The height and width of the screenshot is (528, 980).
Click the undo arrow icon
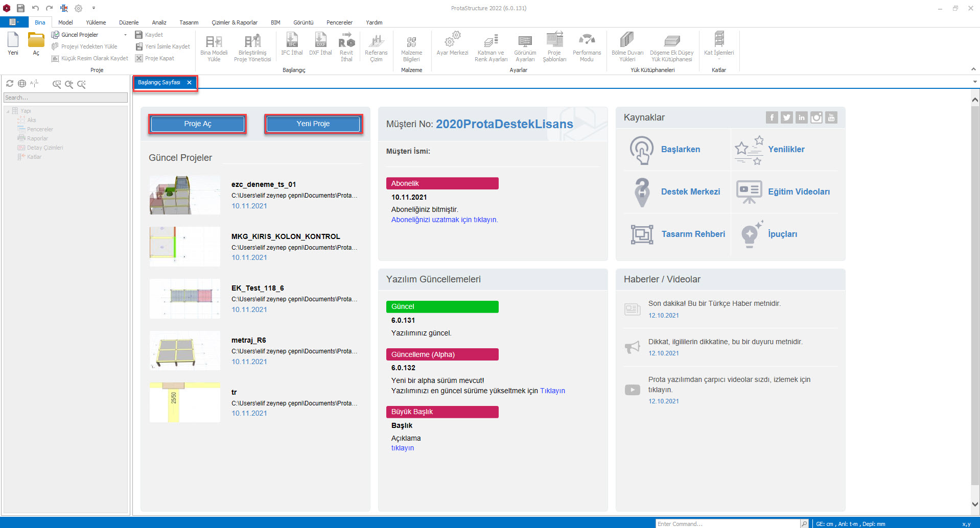pos(35,8)
